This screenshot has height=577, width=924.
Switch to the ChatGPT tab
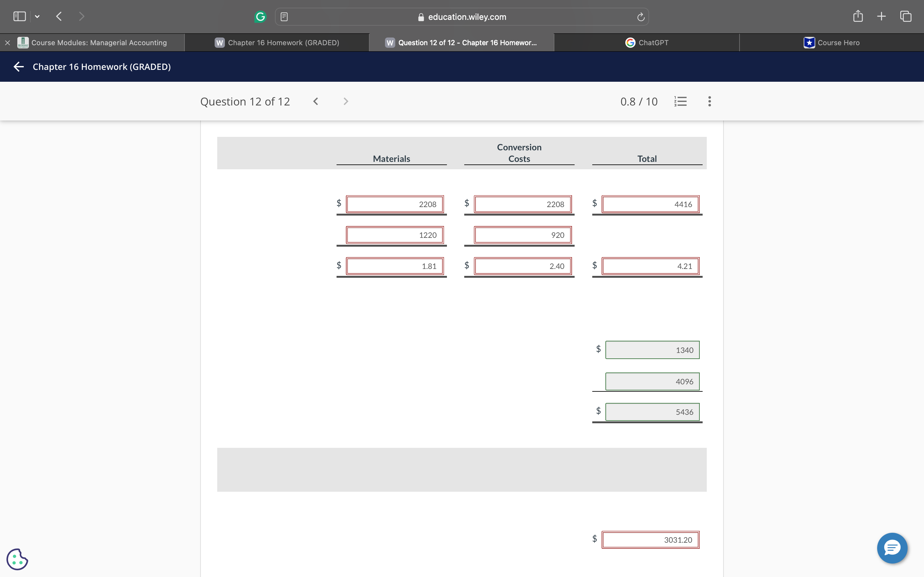point(647,43)
